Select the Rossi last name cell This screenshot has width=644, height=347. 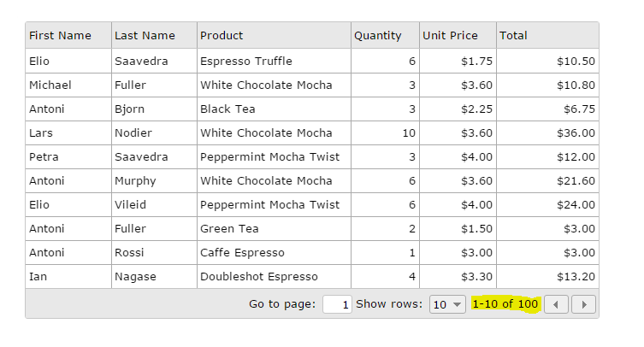pos(129,253)
